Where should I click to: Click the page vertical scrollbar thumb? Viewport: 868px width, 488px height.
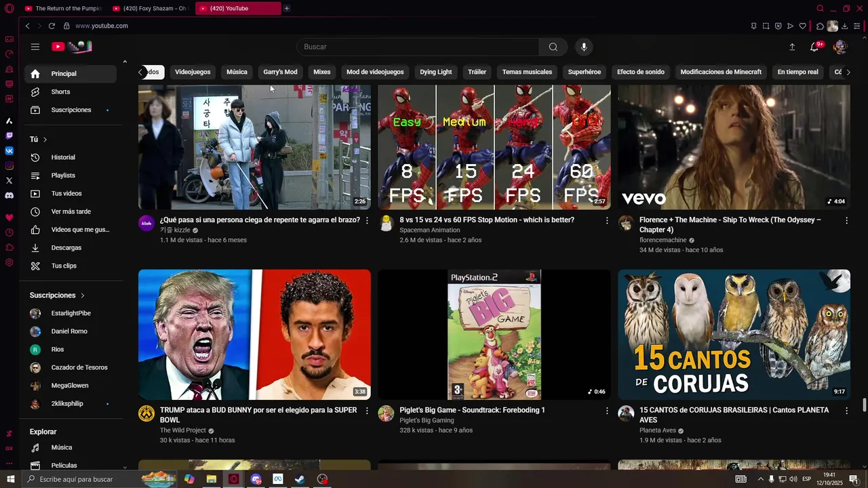864,405
